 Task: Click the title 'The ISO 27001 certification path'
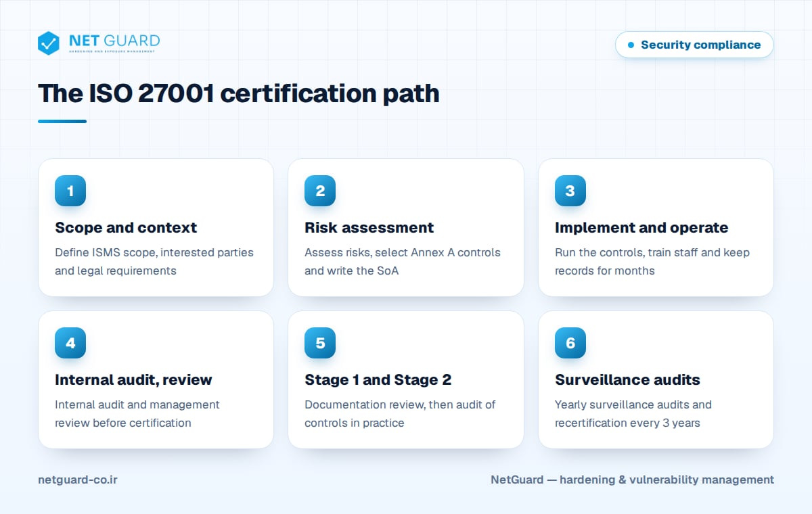point(239,93)
